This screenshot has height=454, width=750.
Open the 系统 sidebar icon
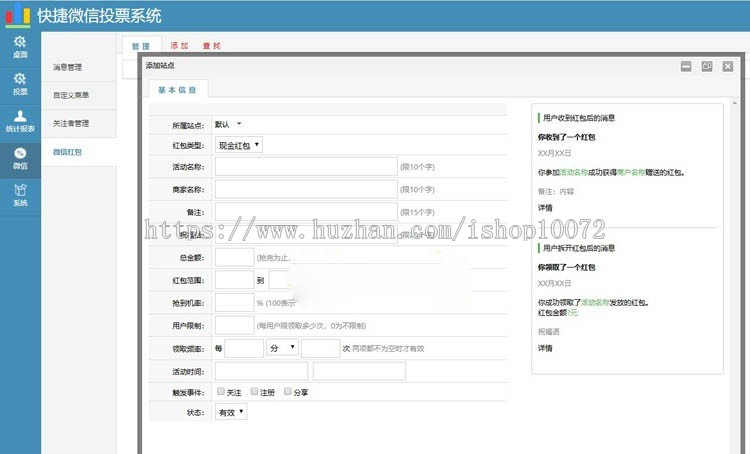coord(20,196)
